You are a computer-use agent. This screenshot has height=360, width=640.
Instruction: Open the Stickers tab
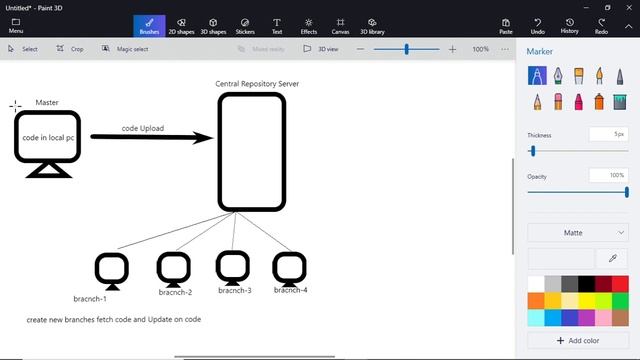point(245,26)
